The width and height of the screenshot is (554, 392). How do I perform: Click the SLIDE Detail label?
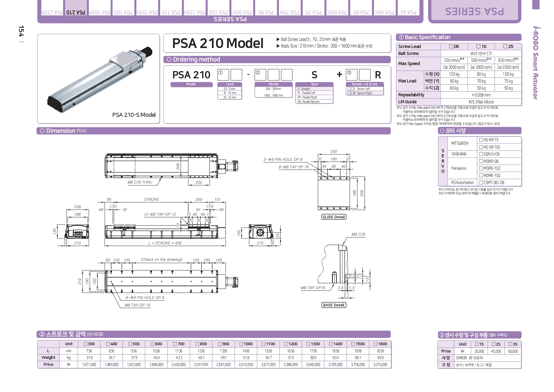point(334,217)
